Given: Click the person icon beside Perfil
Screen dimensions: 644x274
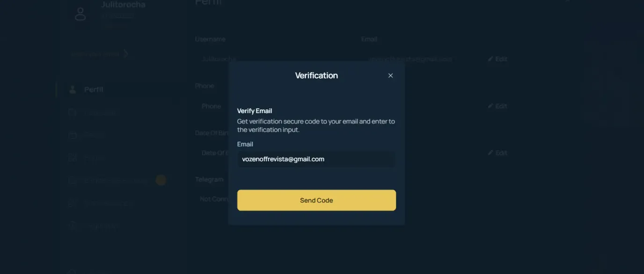Looking at the screenshot, I should [x=73, y=89].
